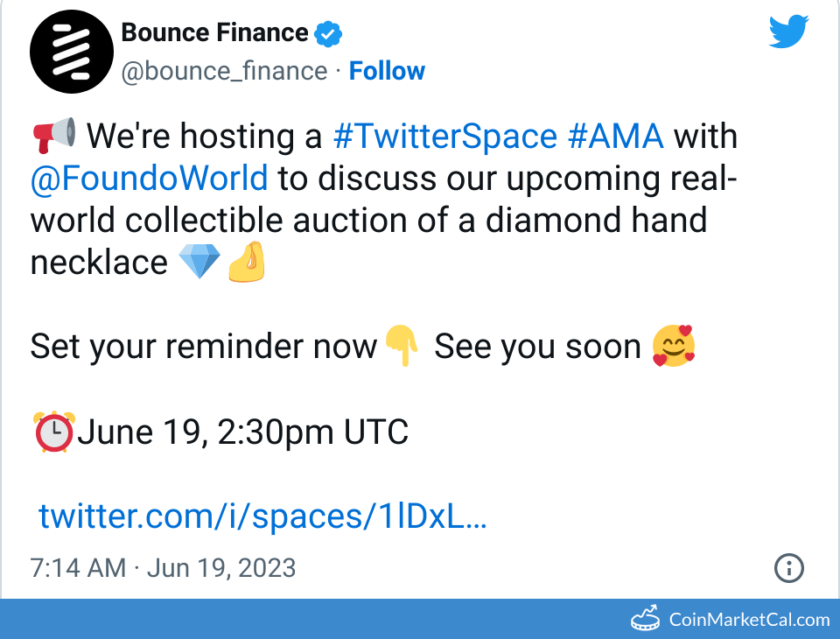
Task: Click the blue verified badge
Action: [328, 34]
